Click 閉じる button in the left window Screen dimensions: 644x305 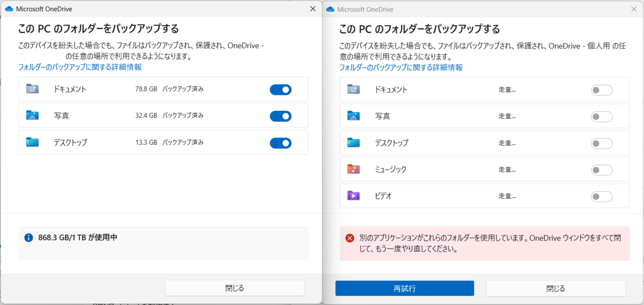point(235,288)
